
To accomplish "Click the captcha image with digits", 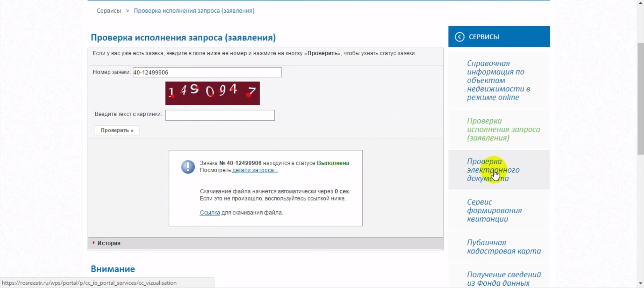I will pyautogui.click(x=212, y=93).
